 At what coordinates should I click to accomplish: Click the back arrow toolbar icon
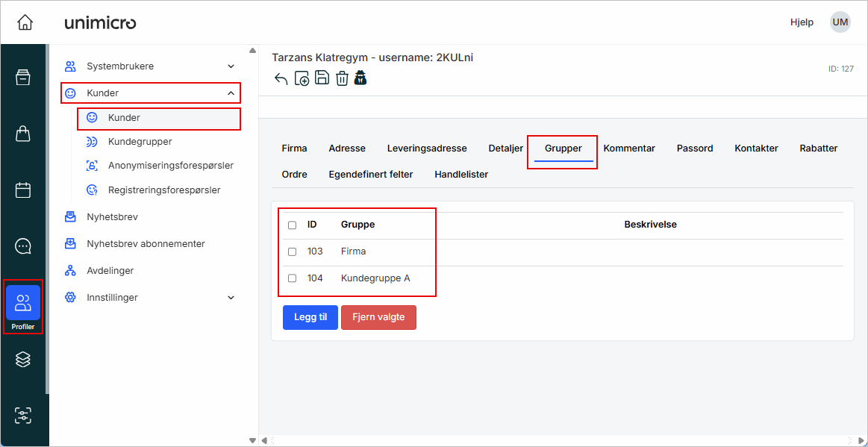pyautogui.click(x=281, y=78)
